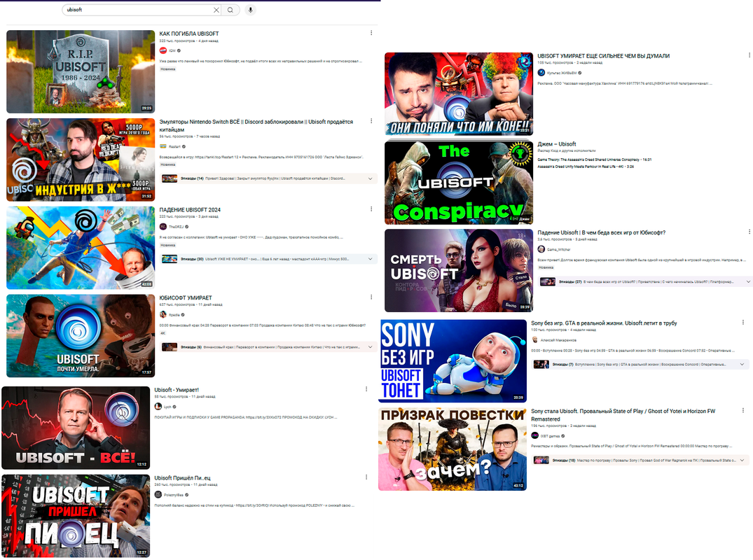Open the 'UBISOFT ПОЧТИ УМЕРЛА' thumbnail
This screenshot has width=753, height=560.
point(81,335)
